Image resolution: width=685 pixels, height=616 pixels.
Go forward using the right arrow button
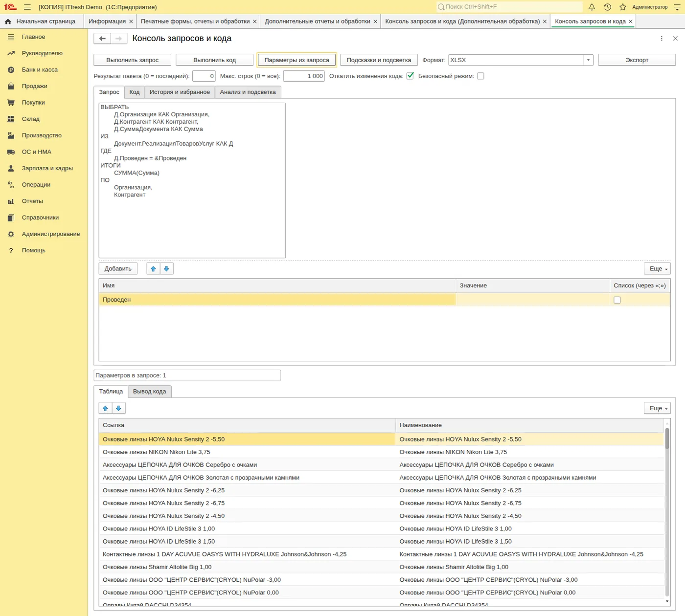118,39
